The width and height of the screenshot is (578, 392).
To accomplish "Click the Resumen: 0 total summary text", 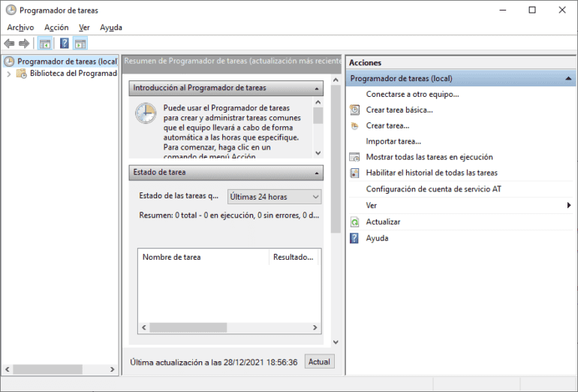I will 229,216.
